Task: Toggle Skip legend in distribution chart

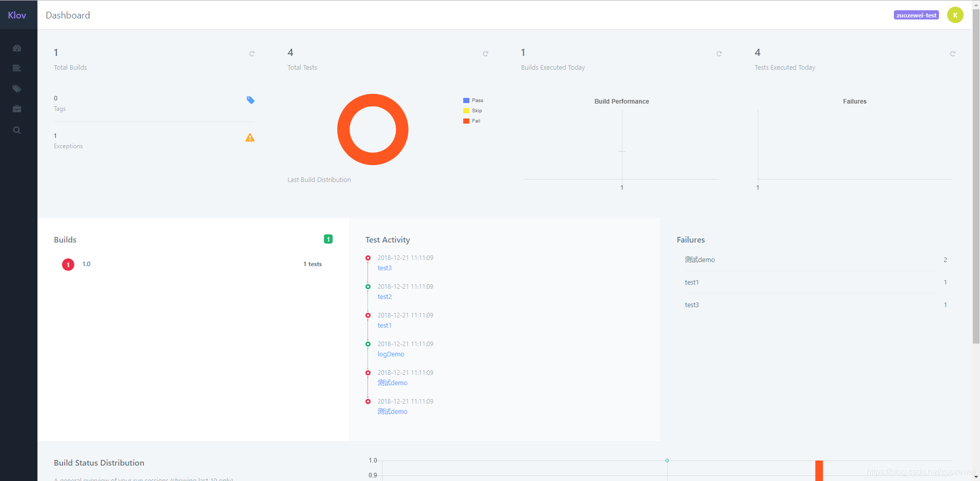Action: [x=473, y=111]
